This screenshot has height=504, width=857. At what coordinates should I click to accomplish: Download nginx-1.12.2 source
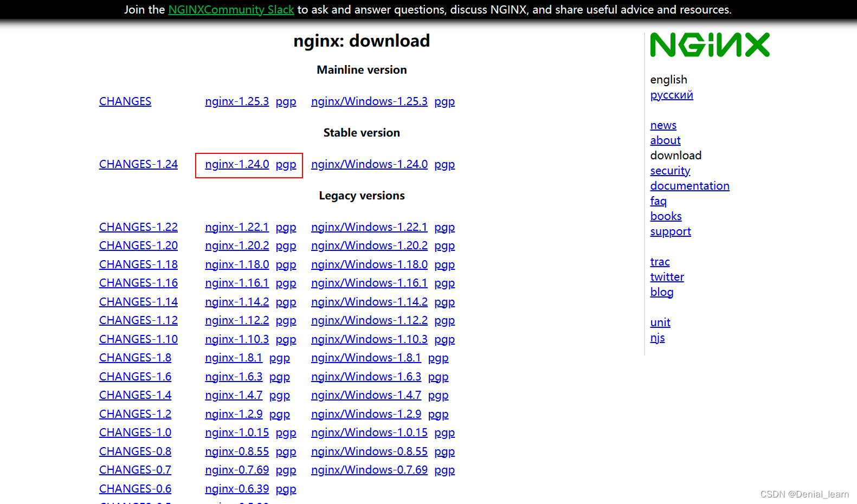point(237,320)
